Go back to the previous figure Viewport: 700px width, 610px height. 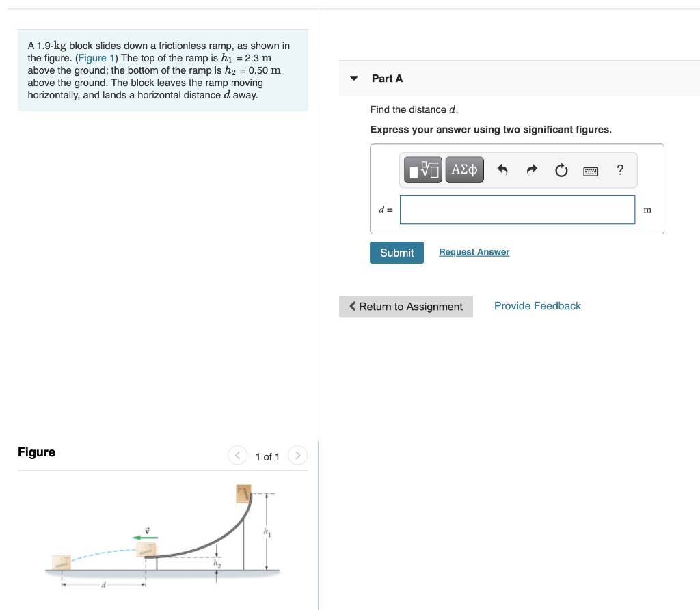[x=237, y=455]
